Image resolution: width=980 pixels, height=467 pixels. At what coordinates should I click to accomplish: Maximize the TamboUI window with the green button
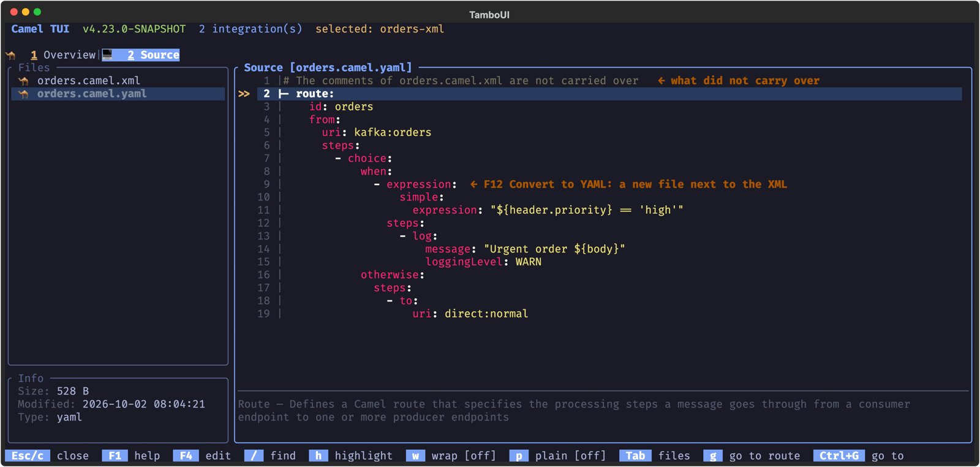point(37,12)
